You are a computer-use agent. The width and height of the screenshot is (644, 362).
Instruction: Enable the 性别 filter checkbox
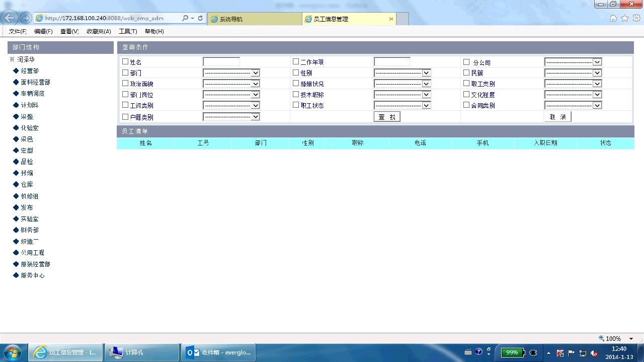click(296, 73)
